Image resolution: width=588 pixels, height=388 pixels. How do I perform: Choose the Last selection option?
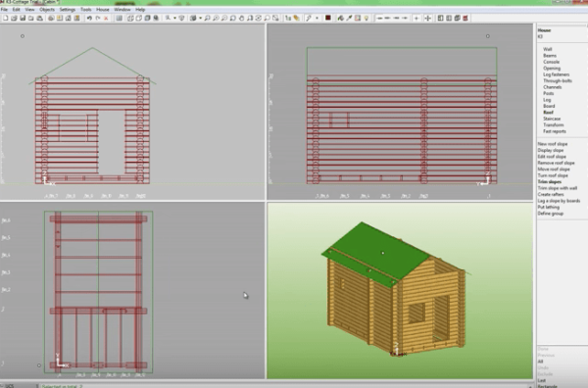542,380
